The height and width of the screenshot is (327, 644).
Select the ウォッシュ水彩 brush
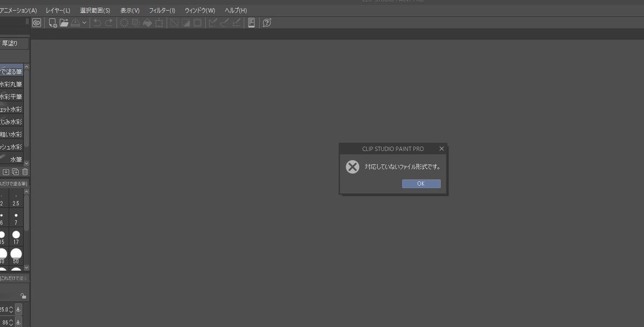[x=11, y=147]
